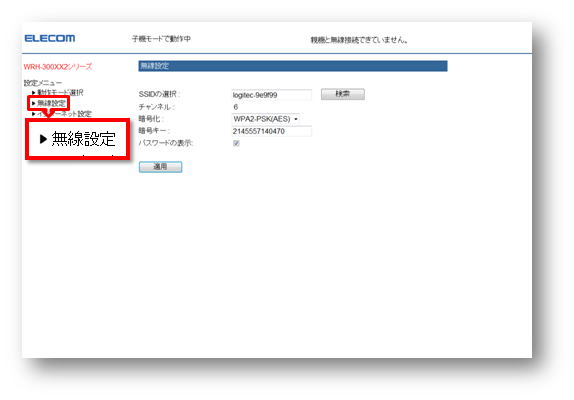Click the 子機モードで動作中 status text
This screenshot has width=574, height=400.
[x=161, y=39]
